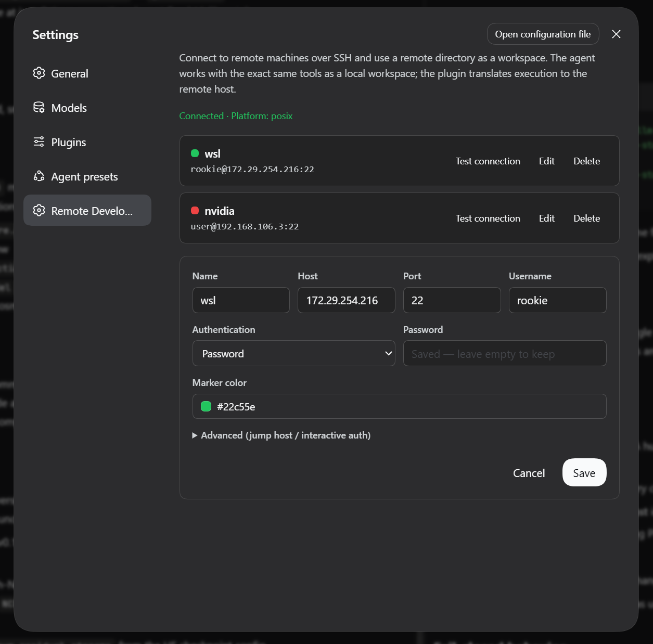Click the Password field with saved placeholder

[x=505, y=353]
